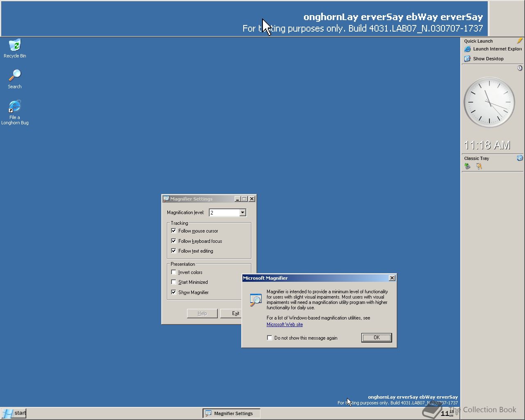Click the Help button in Magnifier Settings
This screenshot has height=420, width=525.
[x=202, y=313]
